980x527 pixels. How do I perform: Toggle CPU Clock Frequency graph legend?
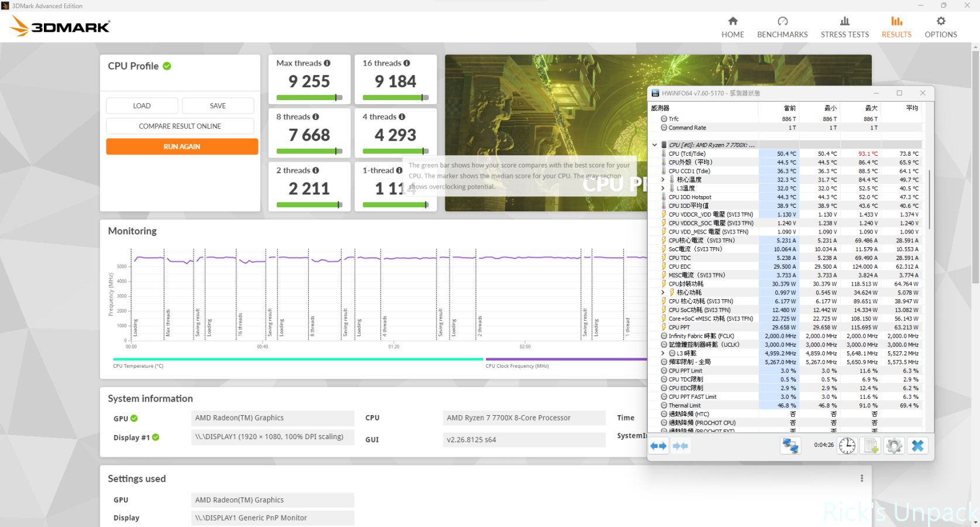click(517, 366)
